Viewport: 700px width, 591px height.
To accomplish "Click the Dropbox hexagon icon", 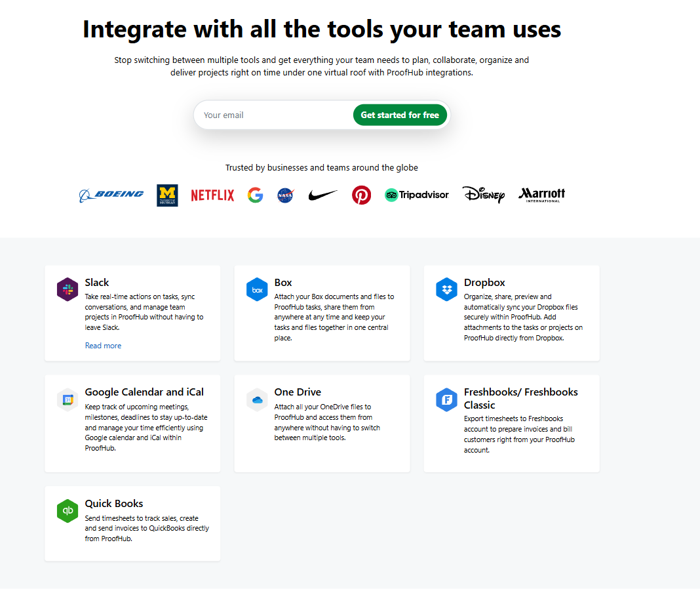I will click(x=446, y=289).
